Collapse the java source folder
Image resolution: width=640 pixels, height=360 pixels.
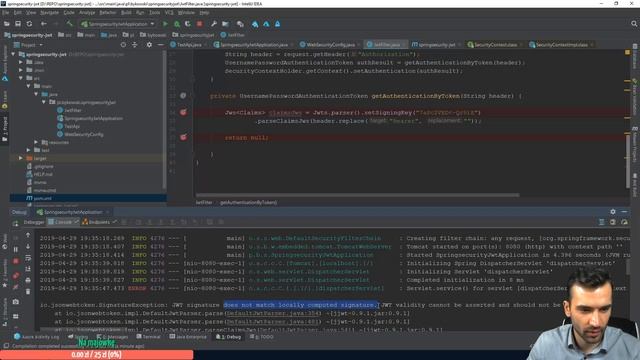(36, 94)
